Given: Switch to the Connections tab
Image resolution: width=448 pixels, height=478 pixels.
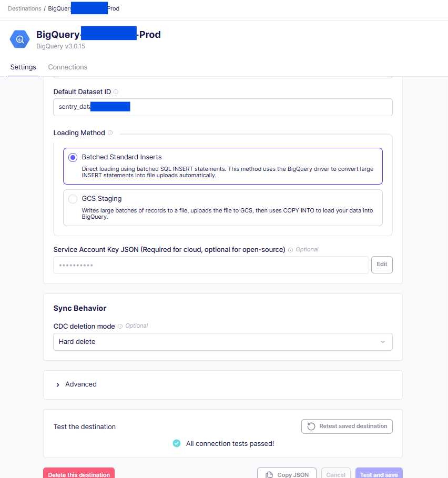Looking at the screenshot, I should (x=67, y=67).
